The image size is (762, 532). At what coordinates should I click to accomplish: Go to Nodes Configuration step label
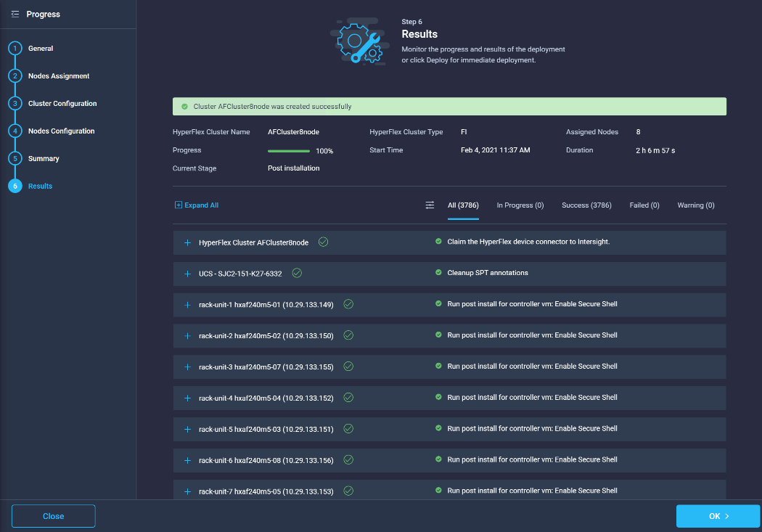[x=61, y=131]
